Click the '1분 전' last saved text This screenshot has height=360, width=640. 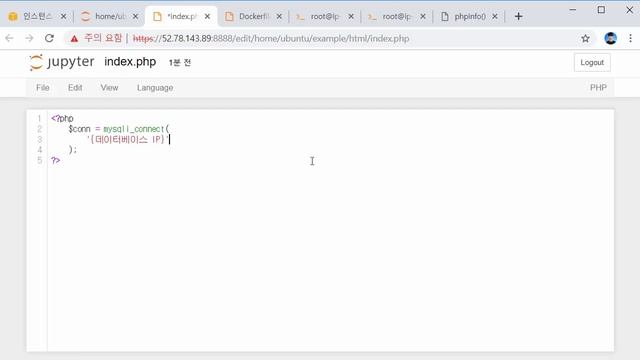point(180,62)
